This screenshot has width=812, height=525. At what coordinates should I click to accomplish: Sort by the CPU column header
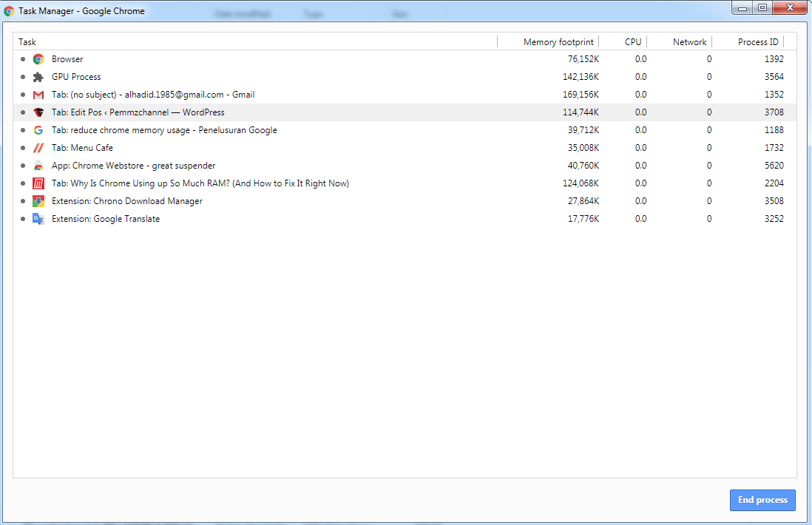(632, 42)
